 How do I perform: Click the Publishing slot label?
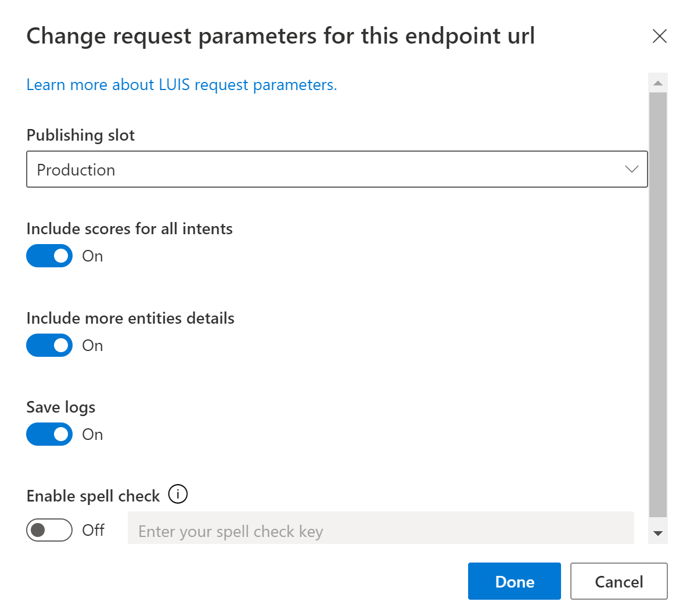(x=81, y=135)
